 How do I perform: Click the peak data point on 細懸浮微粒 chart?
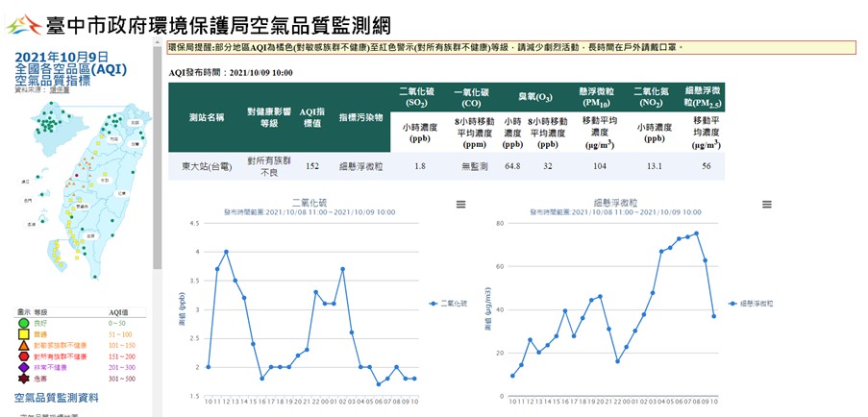(x=696, y=233)
